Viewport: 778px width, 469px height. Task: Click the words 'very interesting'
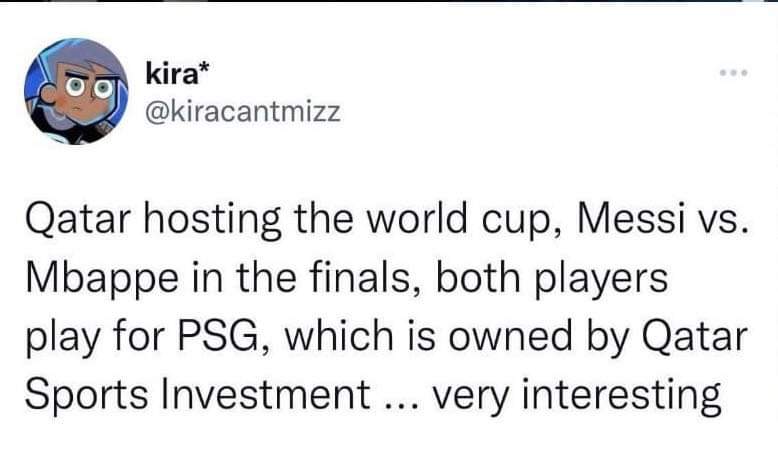[x=577, y=396]
